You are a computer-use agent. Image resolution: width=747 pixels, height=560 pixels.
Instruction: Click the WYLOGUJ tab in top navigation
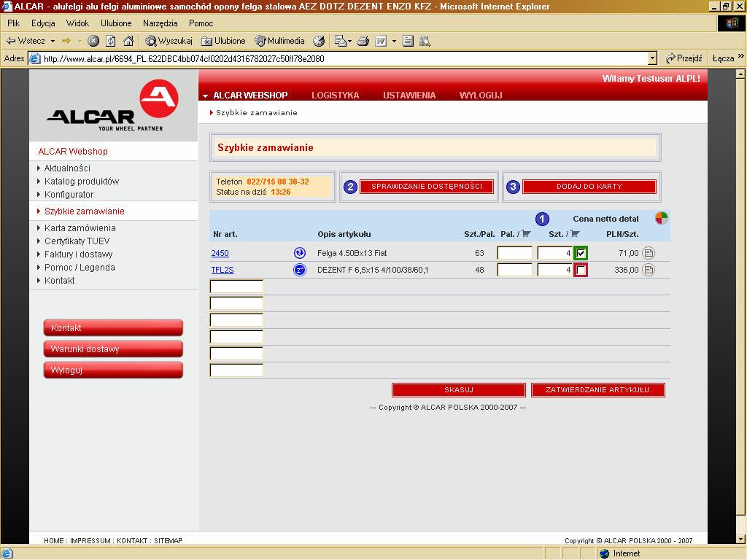481,96
